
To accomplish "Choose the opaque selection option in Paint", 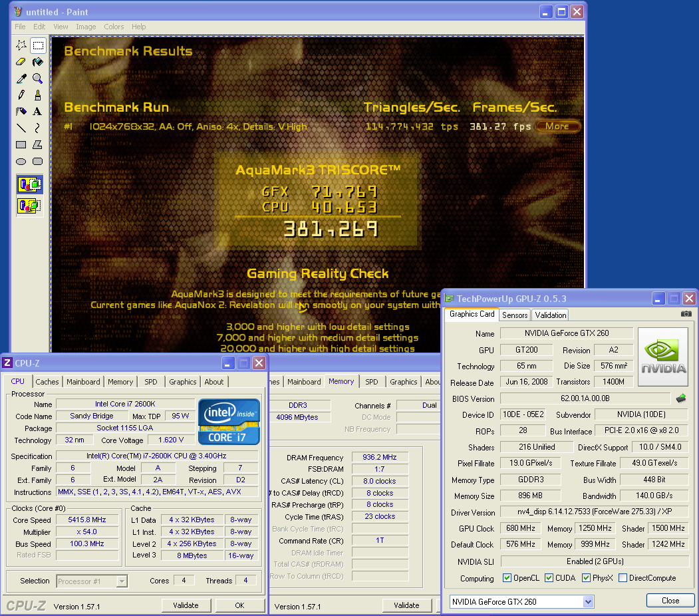I will 30,184.
